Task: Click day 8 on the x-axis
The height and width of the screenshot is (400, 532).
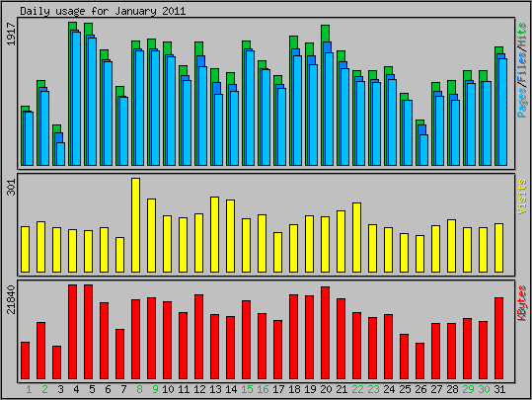Action: tap(139, 389)
